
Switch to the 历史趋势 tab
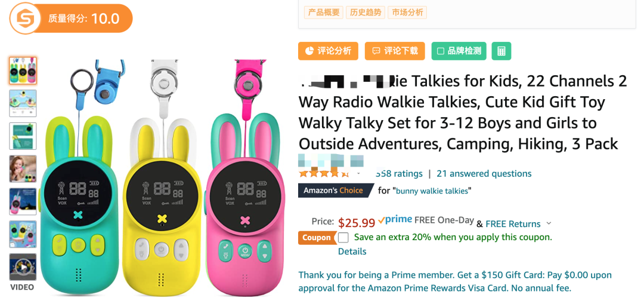(x=366, y=13)
